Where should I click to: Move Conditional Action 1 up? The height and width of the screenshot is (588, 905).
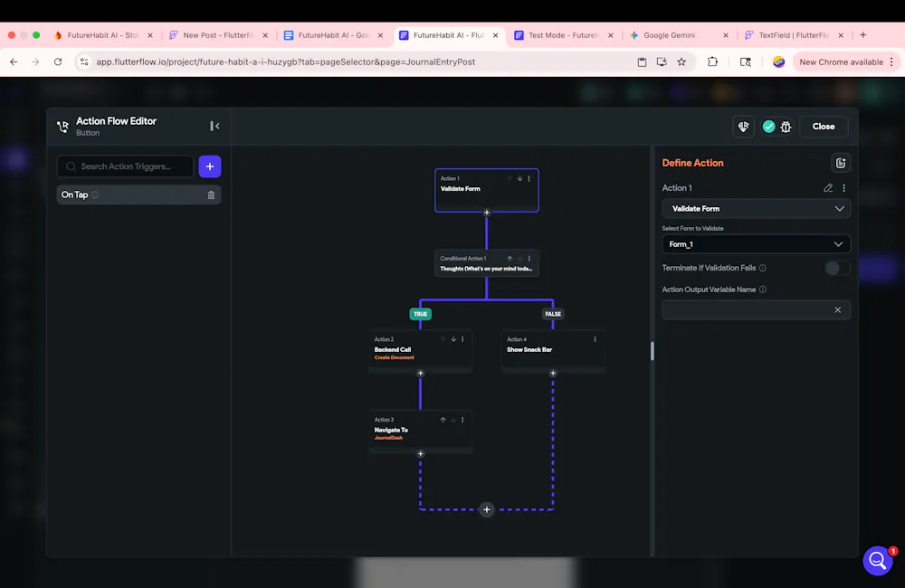510,259
